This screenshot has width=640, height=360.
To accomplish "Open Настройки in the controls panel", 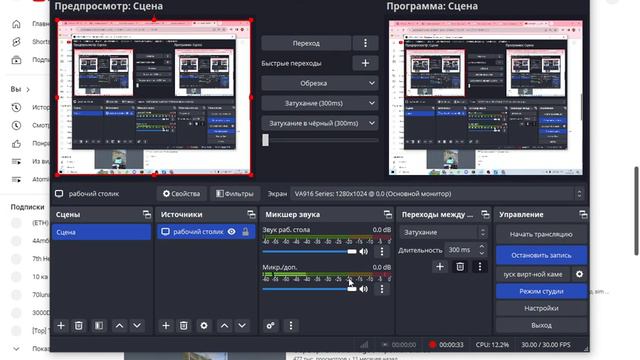I will pyautogui.click(x=541, y=309).
